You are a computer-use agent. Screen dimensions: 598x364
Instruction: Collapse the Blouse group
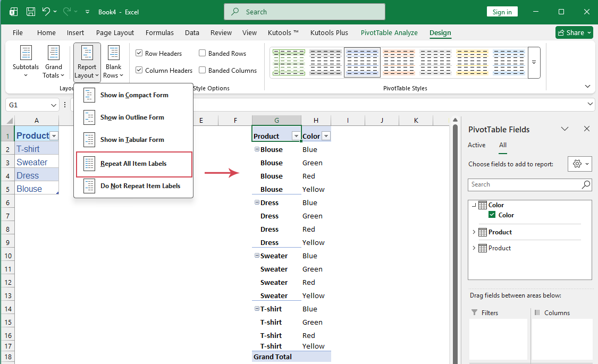click(256, 149)
